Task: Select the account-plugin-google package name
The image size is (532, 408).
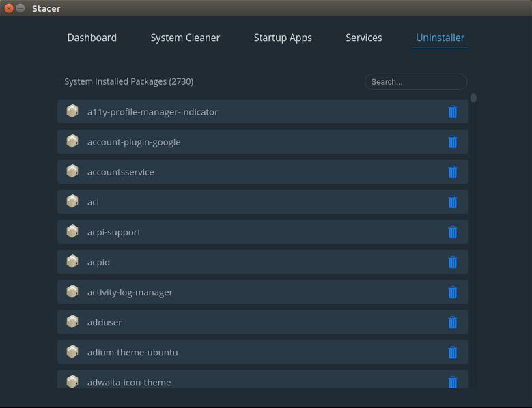Action: [134, 143]
